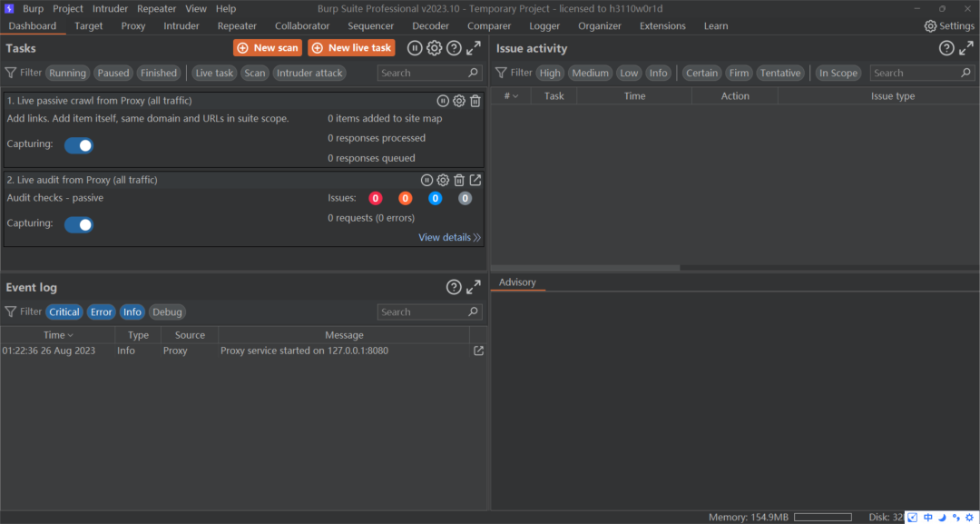Pause the Live passive crawl task
The image size is (980, 524).
pos(443,101)
